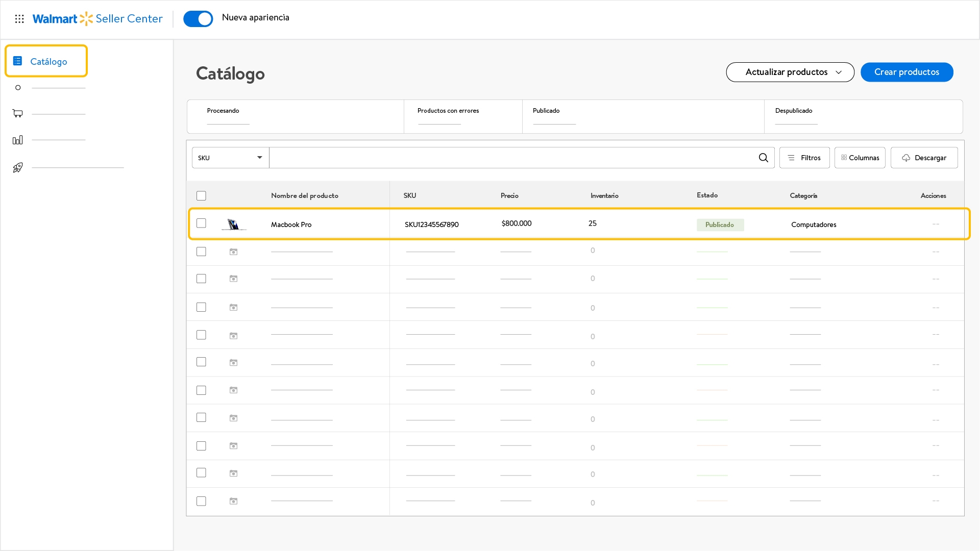The height and width of the screenshot is (551, 980).
Task: Click the Inventario column header
Action: 604,196
